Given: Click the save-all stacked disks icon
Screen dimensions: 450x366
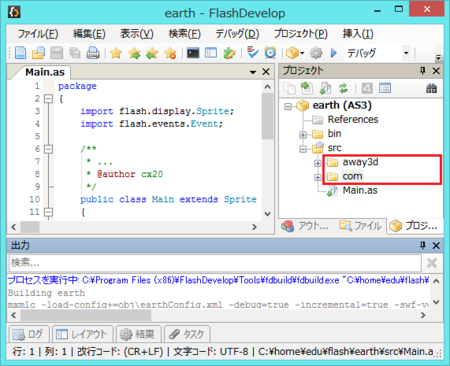Looking at the screenshot, I should (x=75, y=53).
